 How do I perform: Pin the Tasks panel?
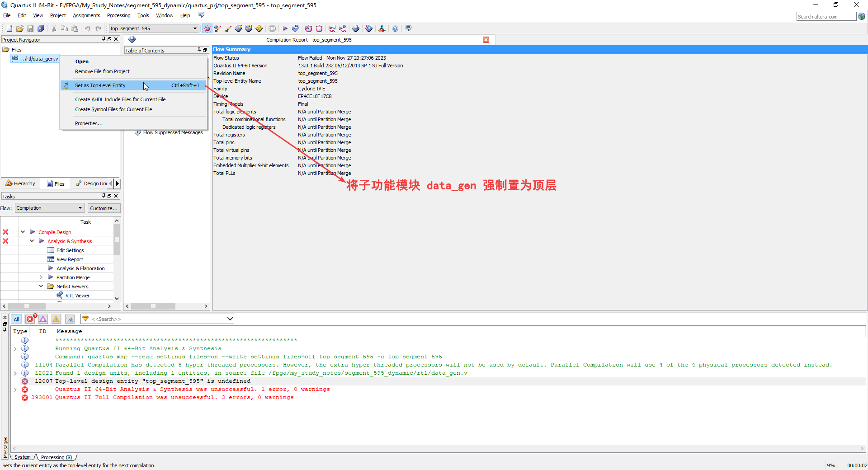(x=104, y=196)
